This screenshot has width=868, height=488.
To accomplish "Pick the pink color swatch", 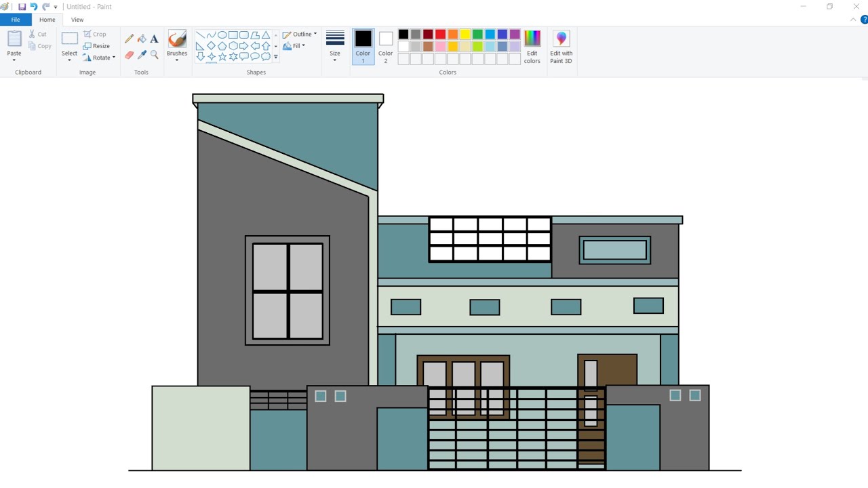I will 441,46.
